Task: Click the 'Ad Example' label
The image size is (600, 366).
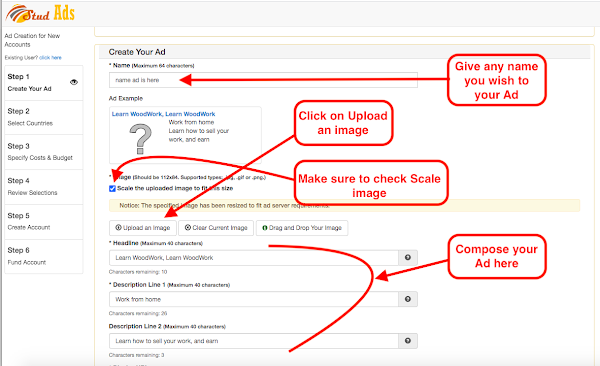Action: tap(126, 98)
